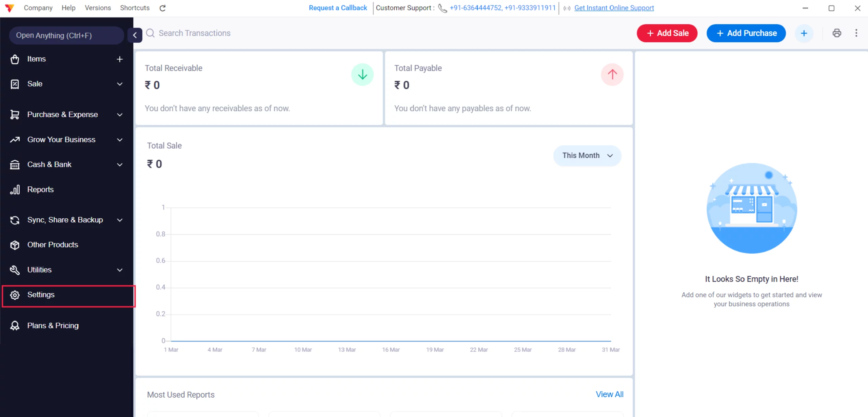Viewport: 868px width, 417px height.
Task: Click Get Instant Online Support link
Action: (x=614, y=8)
